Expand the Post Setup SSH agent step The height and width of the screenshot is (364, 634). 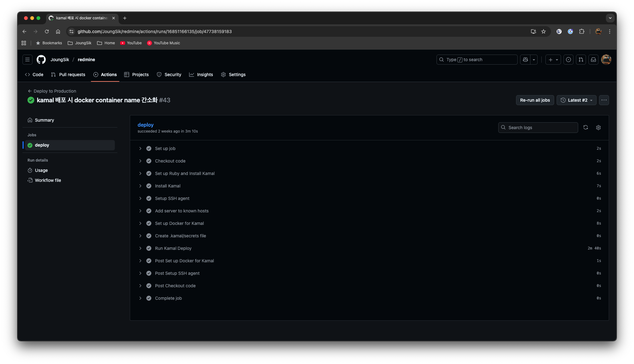369,273
